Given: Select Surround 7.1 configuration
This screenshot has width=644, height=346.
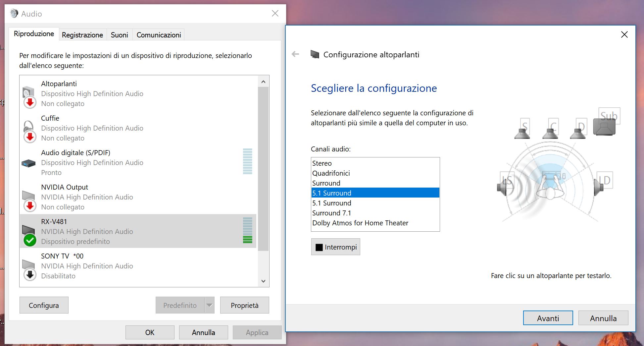Looking at the screenshot, I should (x=375, y=213).
